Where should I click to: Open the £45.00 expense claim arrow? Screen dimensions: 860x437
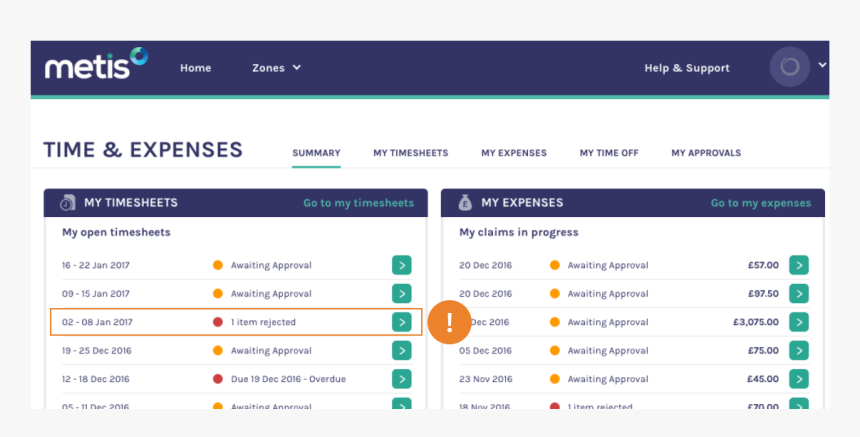pyautogui.click(x=798, y=379)
